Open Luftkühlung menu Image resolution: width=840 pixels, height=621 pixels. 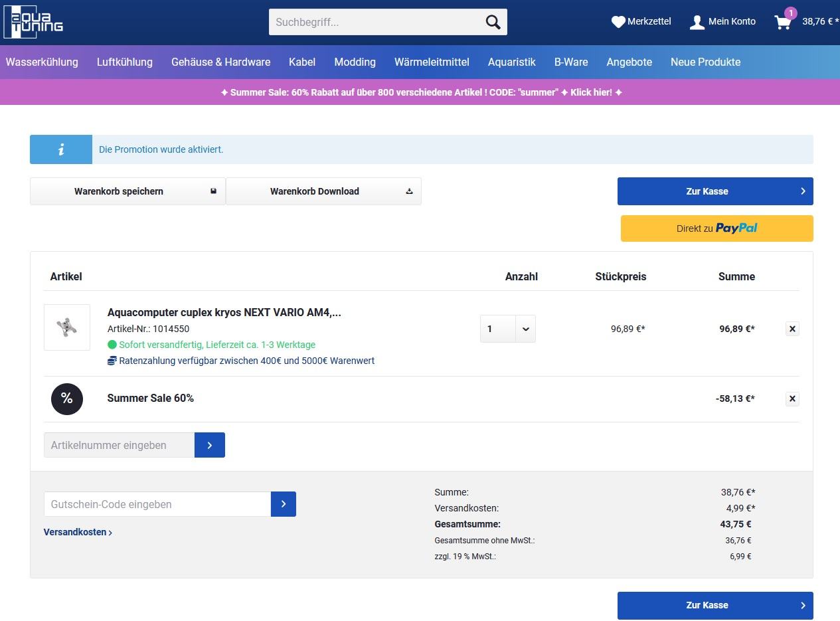coord(125,62)
